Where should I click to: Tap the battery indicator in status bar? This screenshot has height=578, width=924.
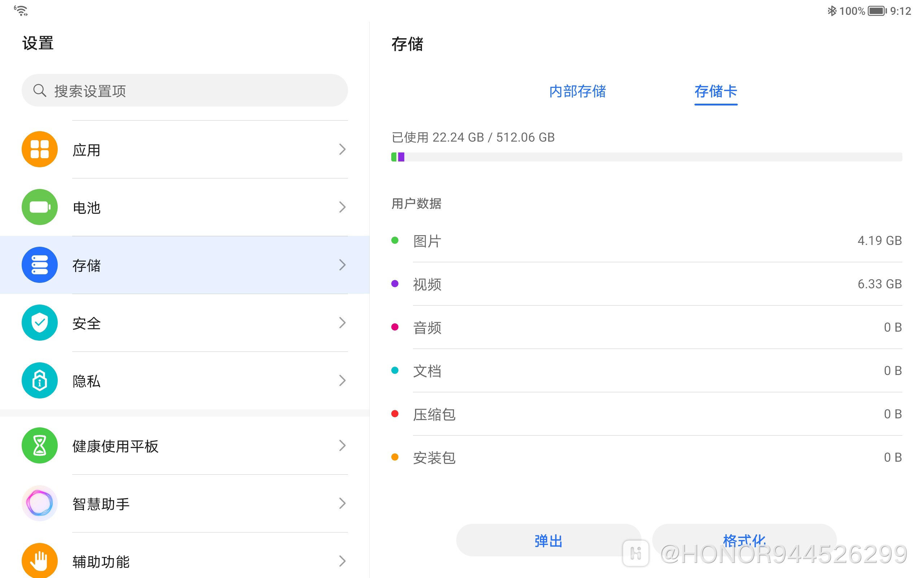click(877, 11)
